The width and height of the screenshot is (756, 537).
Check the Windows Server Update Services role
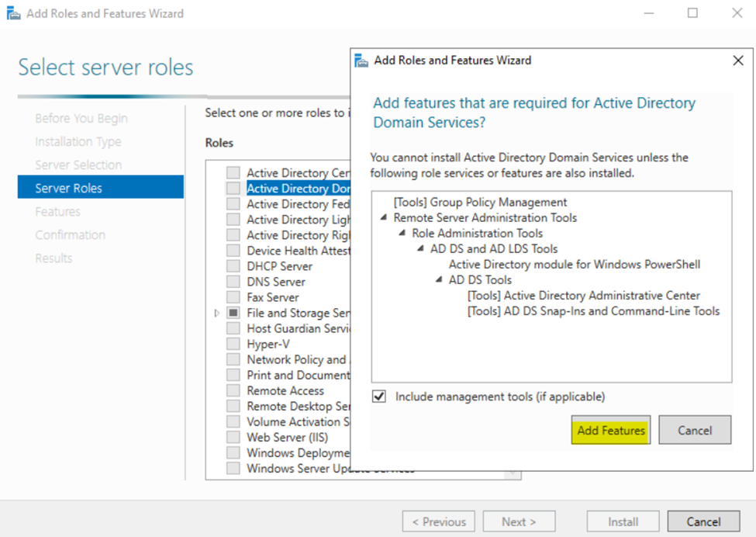click(x=233, y=468)
